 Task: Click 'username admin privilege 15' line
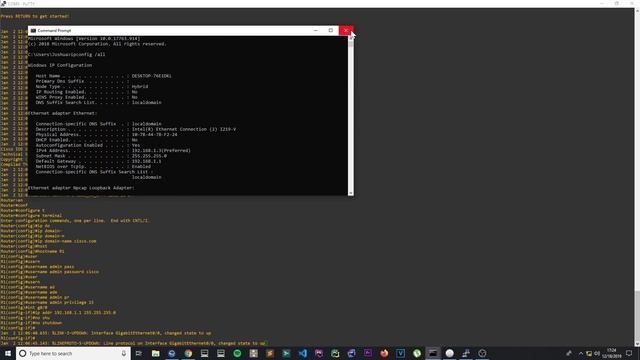[x=47, y=302]
